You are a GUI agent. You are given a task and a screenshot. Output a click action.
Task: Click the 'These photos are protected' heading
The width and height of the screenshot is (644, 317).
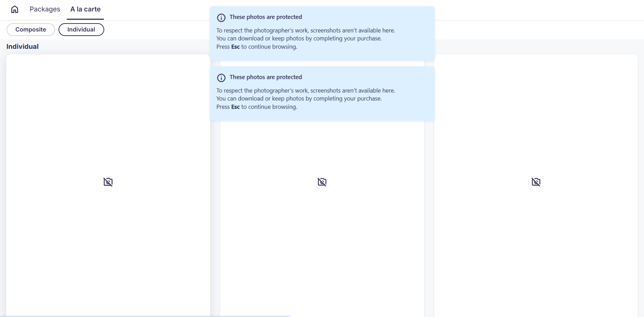[266, 17]
